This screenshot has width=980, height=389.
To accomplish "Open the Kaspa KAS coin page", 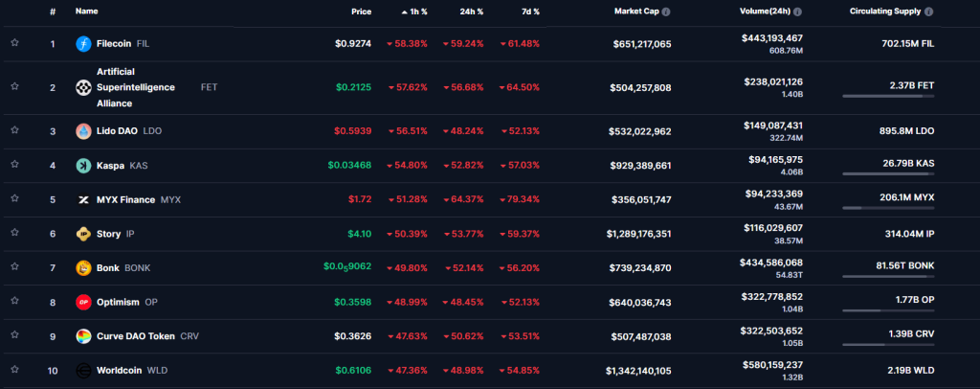I will coord(122,166).
